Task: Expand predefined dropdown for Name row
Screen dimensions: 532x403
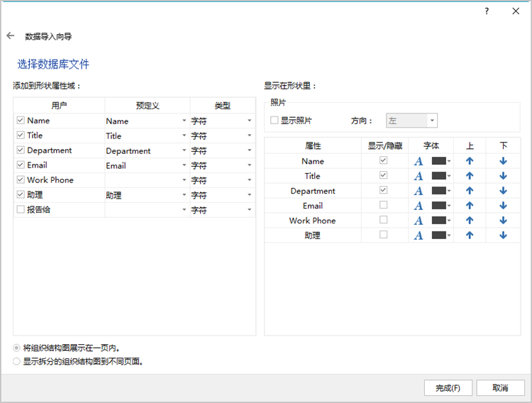Action: tap(184, 121)
